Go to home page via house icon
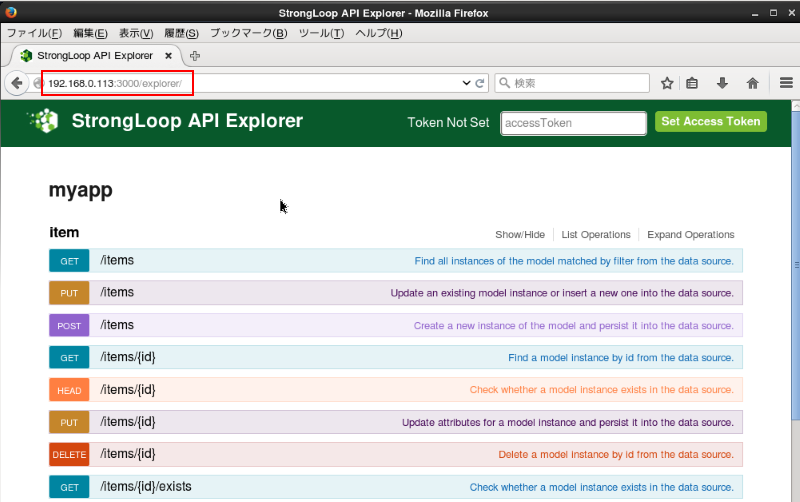800x502 pixels. (x=753, y=83)
